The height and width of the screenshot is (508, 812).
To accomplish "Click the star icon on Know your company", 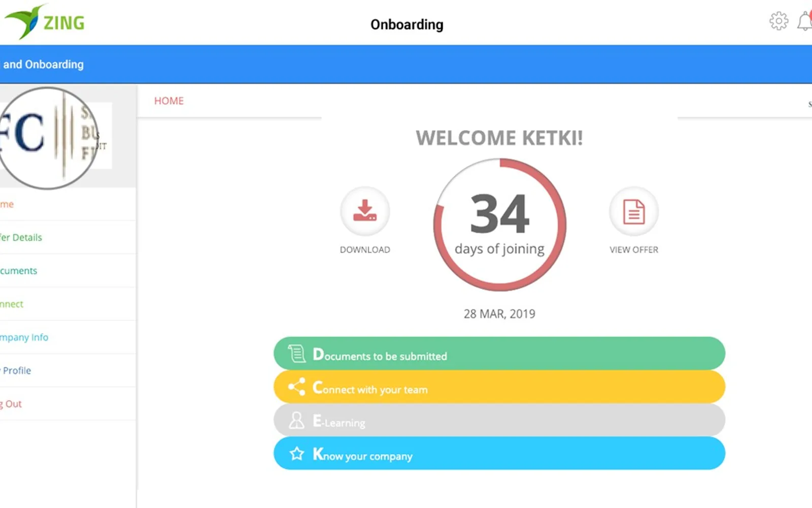I will click(297, 453).
